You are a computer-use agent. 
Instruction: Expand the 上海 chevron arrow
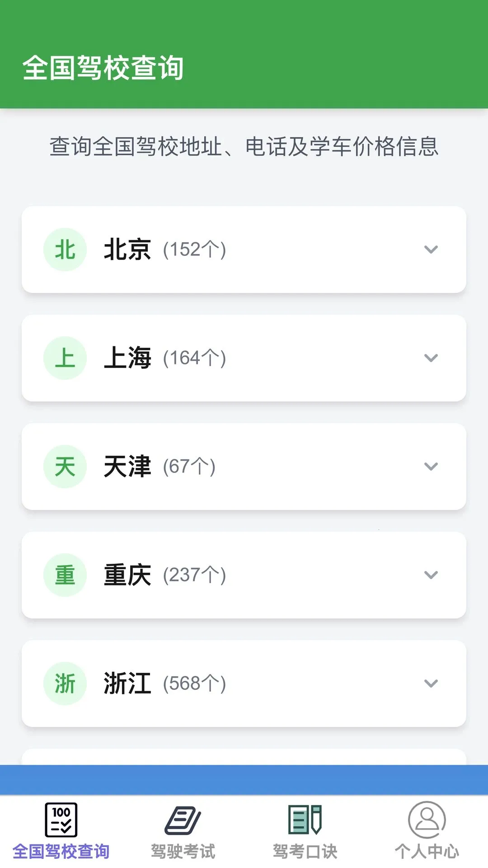(431, 358)
